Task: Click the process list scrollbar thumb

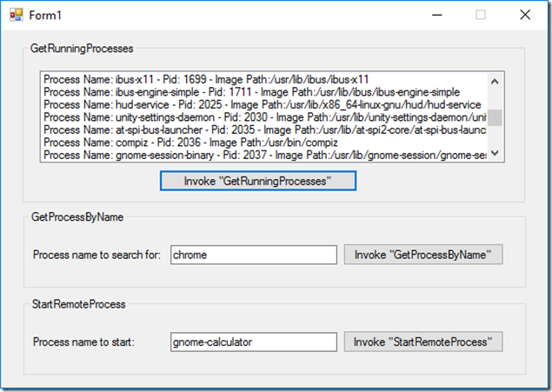Action: (494, 117)
